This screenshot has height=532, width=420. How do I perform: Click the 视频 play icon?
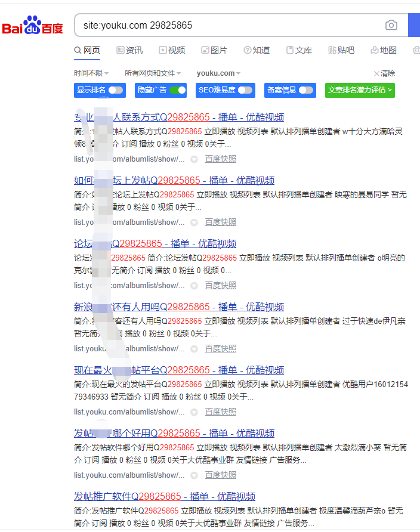[162, 50]
